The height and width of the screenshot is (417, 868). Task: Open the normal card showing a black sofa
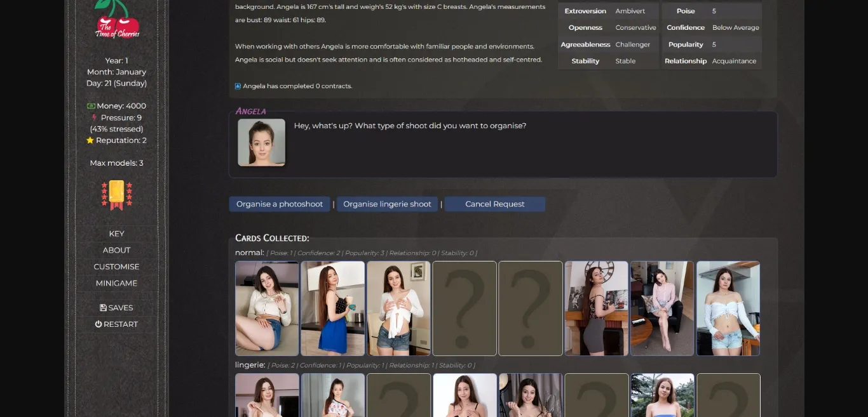tap(662, 308)
